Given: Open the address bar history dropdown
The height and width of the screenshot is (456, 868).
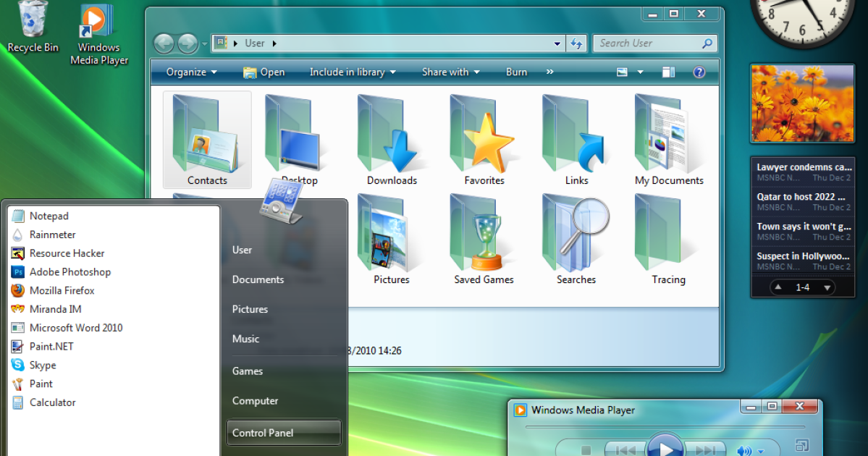Looking at the screenshot, I should click(557, 43).
